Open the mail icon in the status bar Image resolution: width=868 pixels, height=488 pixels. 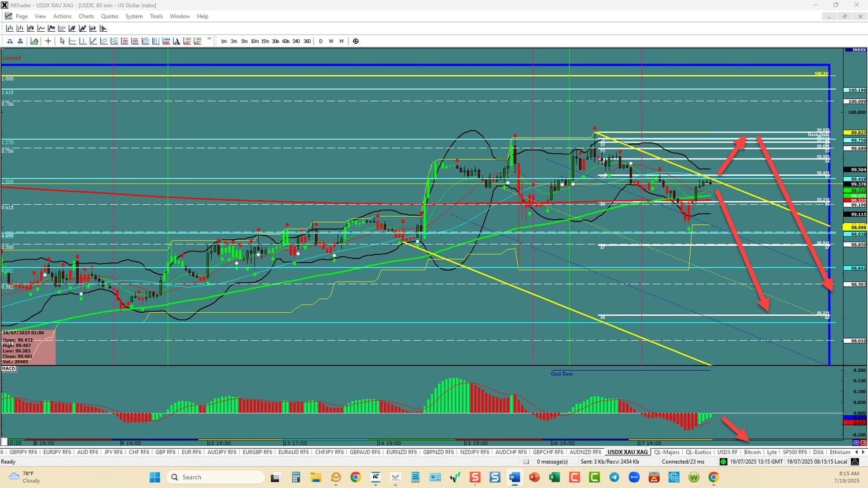pyautogui.click(x=526, y=462)
